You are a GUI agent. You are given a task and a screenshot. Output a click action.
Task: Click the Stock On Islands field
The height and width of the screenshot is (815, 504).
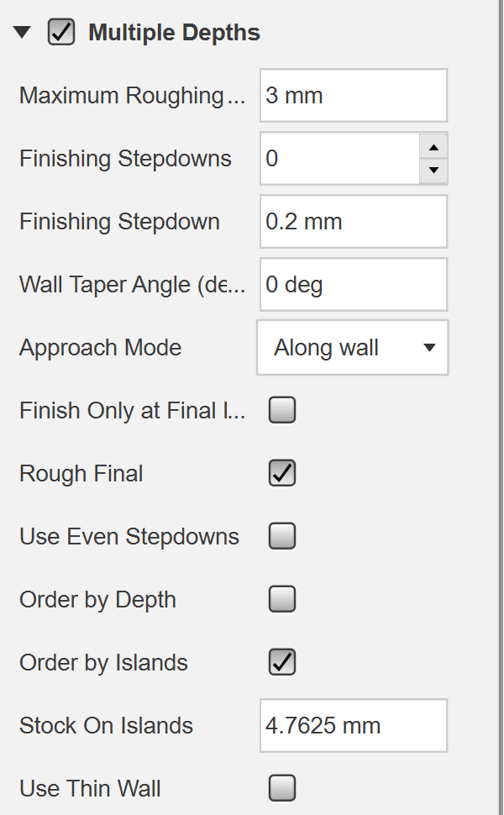pyautogui.click(x=353, y=726)
